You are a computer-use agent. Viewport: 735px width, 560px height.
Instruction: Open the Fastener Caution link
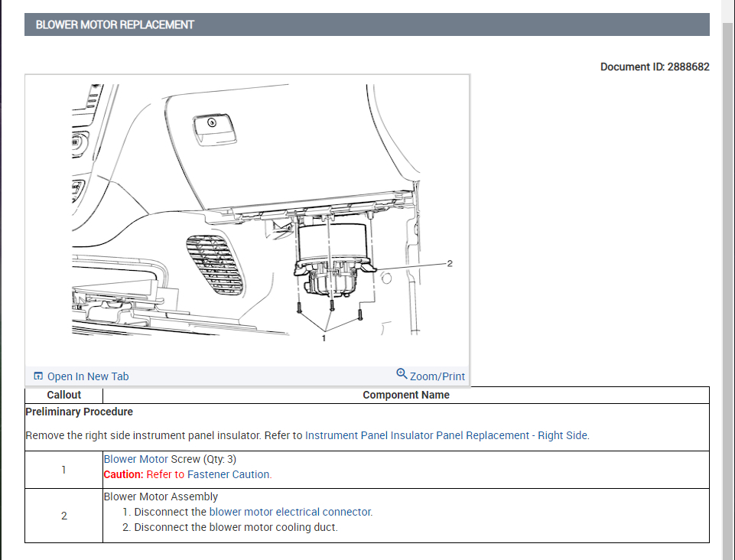click(229, 474)
